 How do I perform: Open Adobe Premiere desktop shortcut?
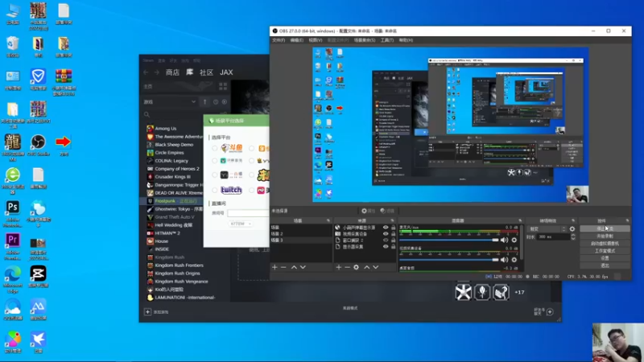point(13,245)
